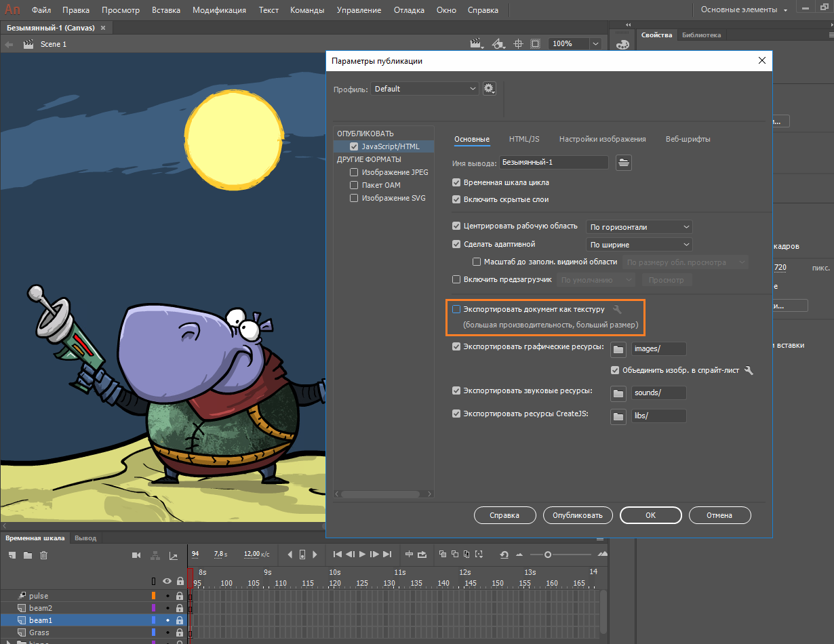The image size is (834, 644).
Task: Click the delete layer trash icon
Action: (x=43, y=555)
